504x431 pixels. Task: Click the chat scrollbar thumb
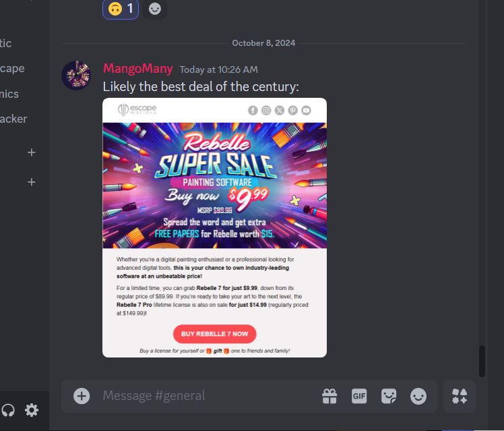482,361
